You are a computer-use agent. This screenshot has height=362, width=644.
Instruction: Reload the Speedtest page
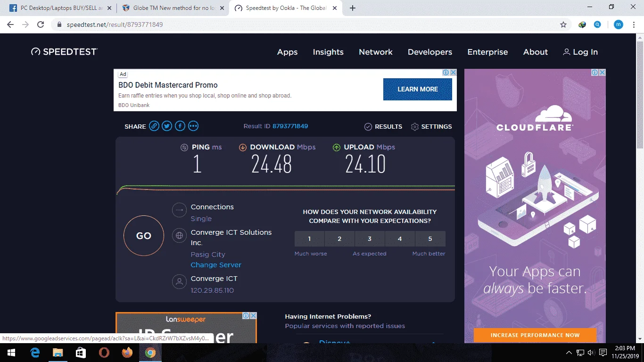click(41, 25)
